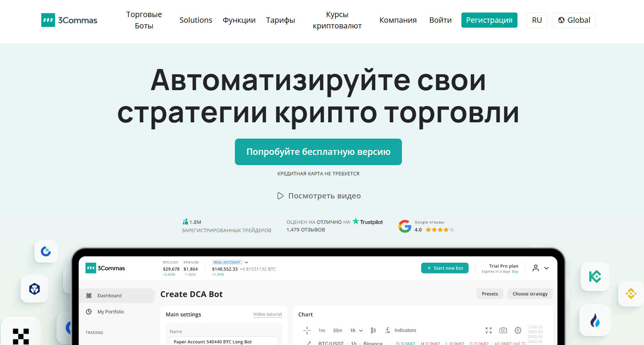Click the ETH/USD price $1,864
The image size is (644, 345).
pyautogui.click(x=191, y=269)
